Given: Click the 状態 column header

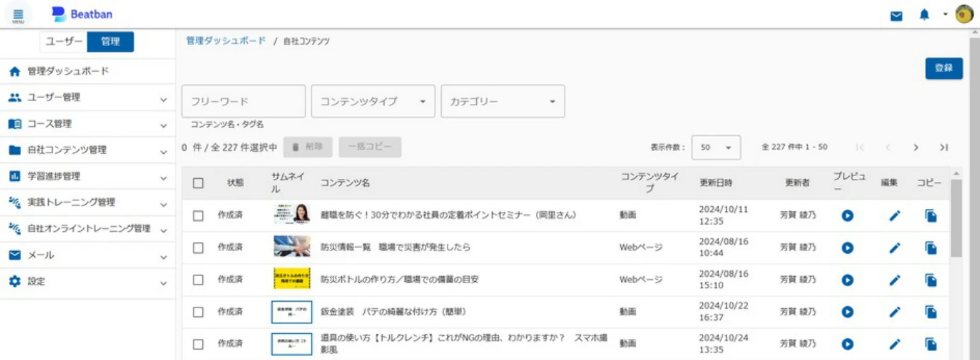Looking at the screenshot, I should pos(236,183).
